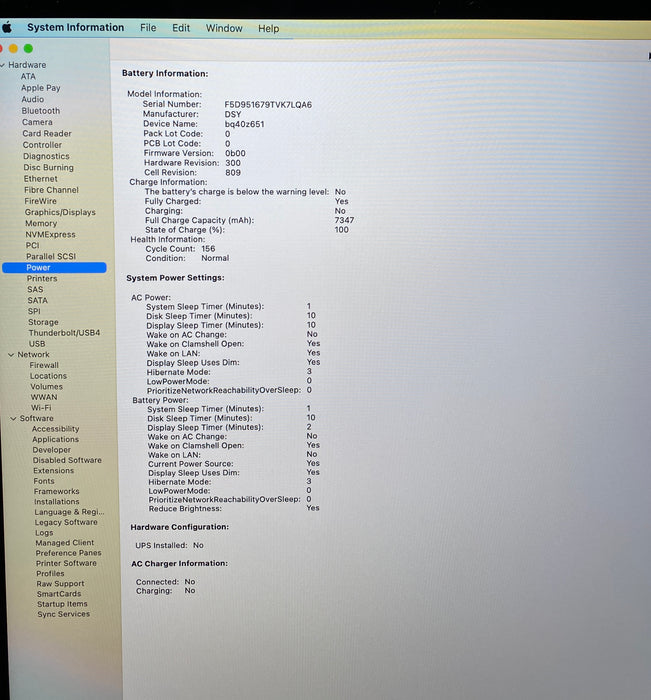The image size is (651, 700).
Task: Select Wi-Fi under Network
Action: [x=41, y=408]
